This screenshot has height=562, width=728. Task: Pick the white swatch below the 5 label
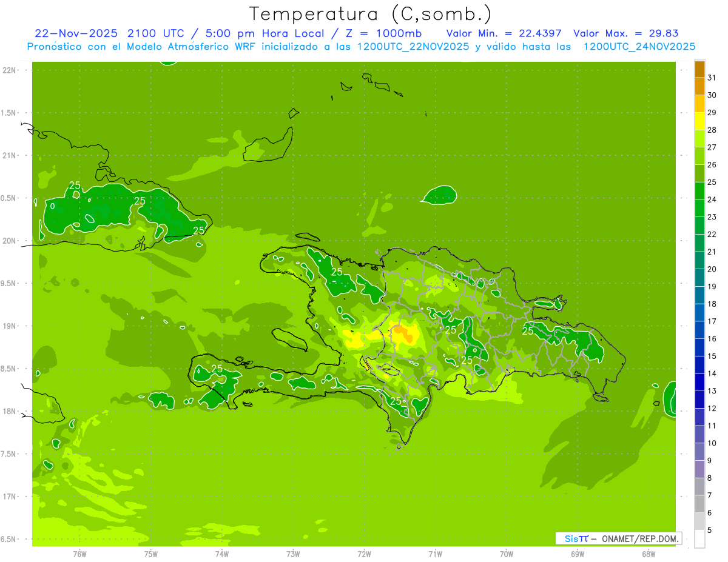pos(699,539)
